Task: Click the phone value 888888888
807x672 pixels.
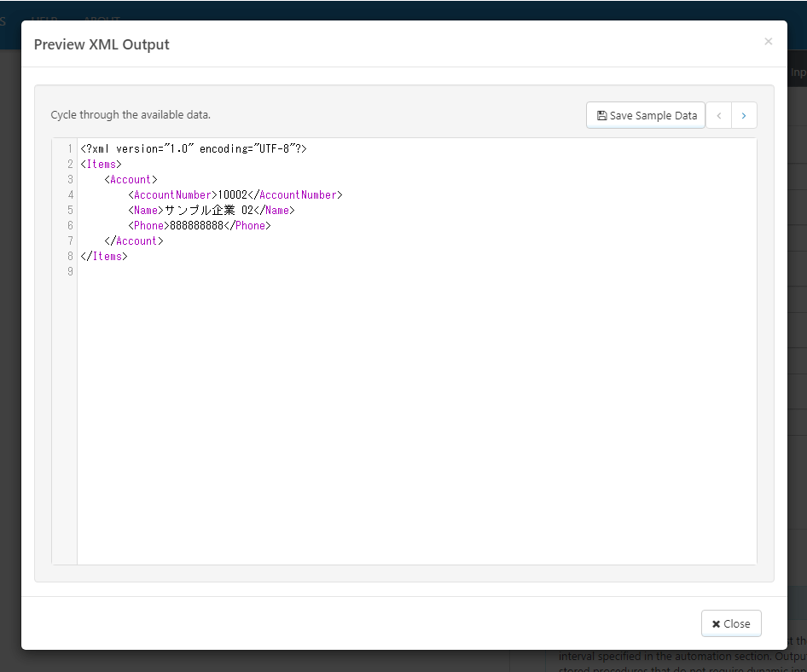Action: pos(196,225)
